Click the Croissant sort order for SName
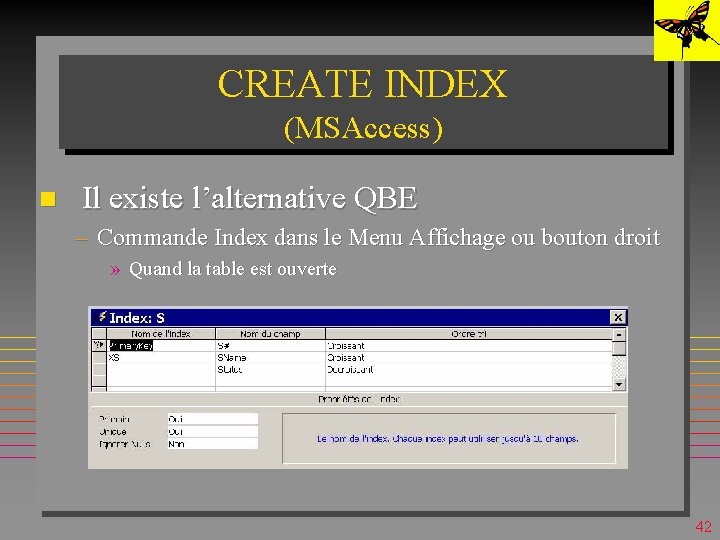The height and width of the screenshot is (540, 720). pyautogui.click(x=469, y=358)
